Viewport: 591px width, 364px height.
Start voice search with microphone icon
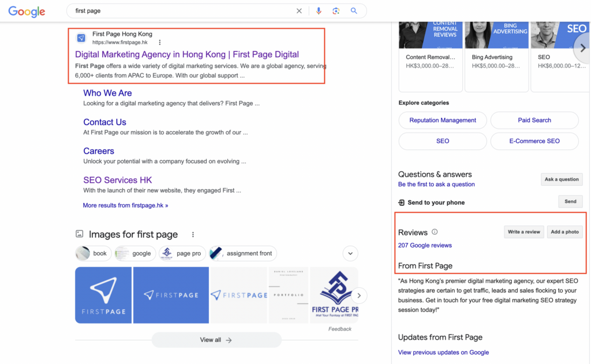click(319, 11)
